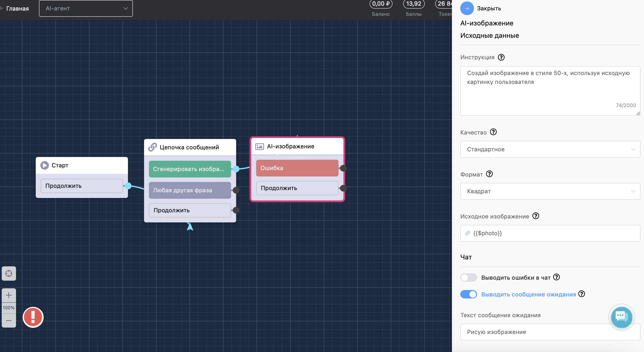This screenshot has width=644, height=352.
Task: Open the support chat bubble
Action: pos(622,317)
